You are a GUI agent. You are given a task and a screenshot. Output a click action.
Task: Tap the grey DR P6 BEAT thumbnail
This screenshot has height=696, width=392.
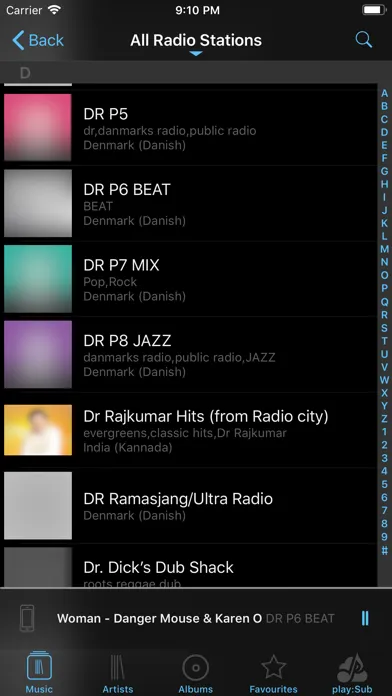tap(38, 203)
